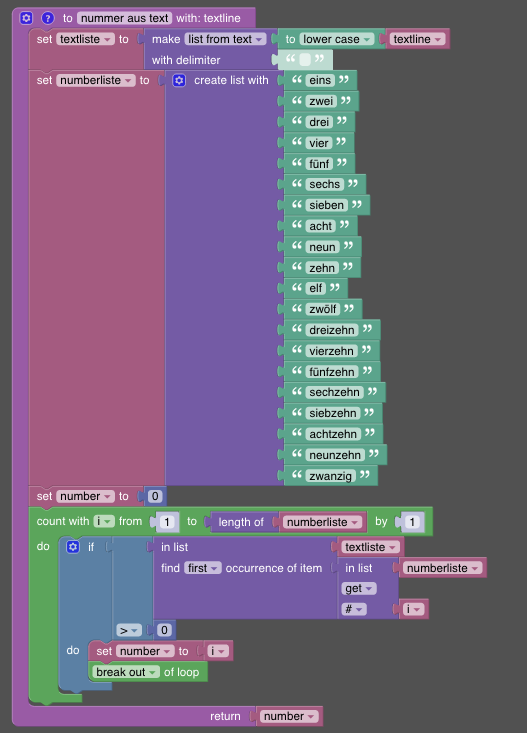Edit the text value 'vierzehn'
Screen dimensions: 527x733
point(332,351)
